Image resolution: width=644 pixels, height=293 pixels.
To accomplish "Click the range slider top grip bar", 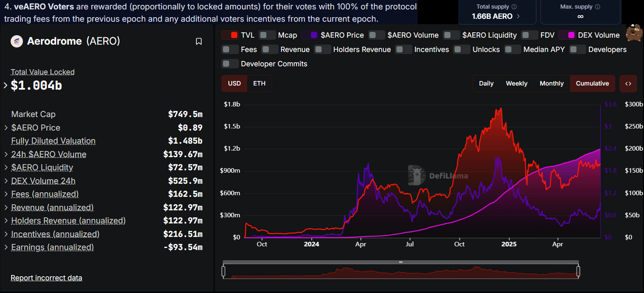I will 401,262.
